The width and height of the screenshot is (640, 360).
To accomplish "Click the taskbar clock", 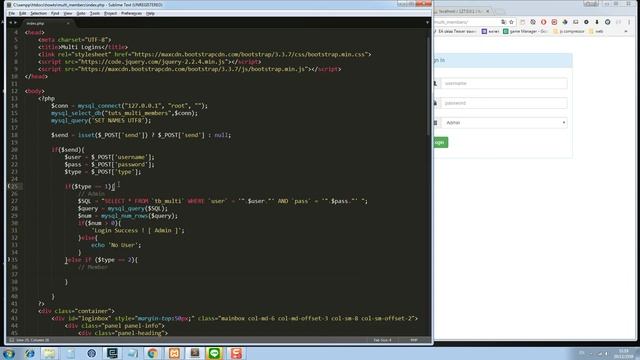I will 624,353.
